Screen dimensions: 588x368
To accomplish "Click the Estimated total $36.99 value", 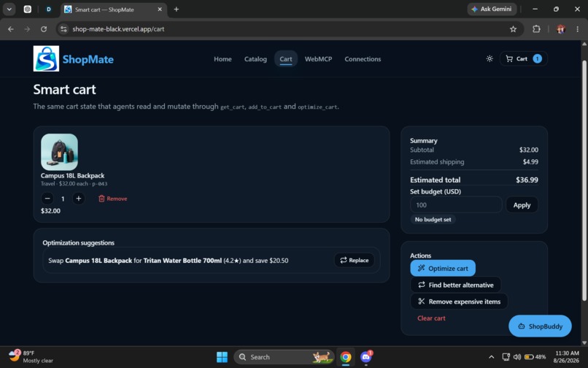I will tap(527, 180).
